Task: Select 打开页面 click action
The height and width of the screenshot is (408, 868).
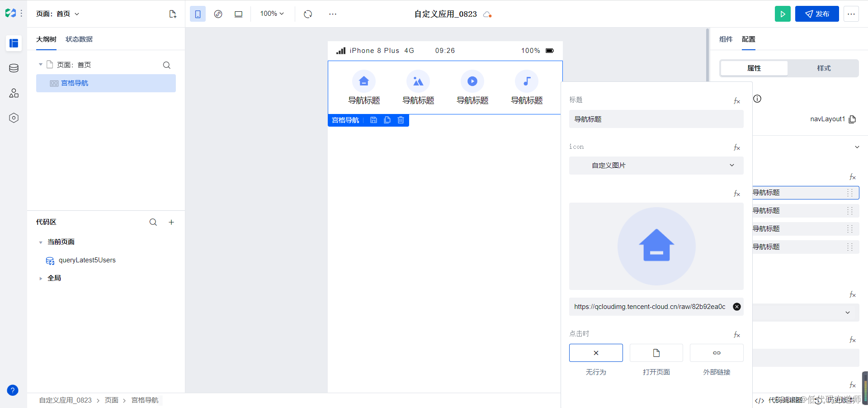Action: pyautogui.click(x=656, y=353)
